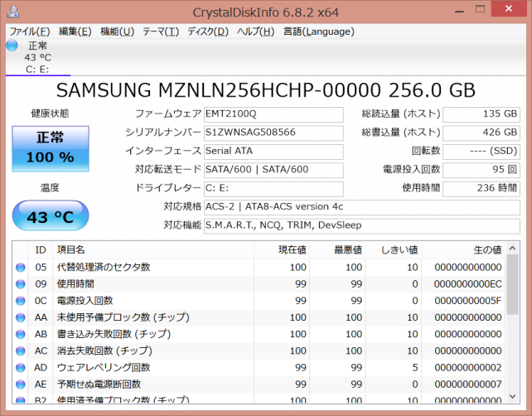Click the SMART list scrollbar thumb
This screenshot has height=416, width=532.
coord(513,284)
